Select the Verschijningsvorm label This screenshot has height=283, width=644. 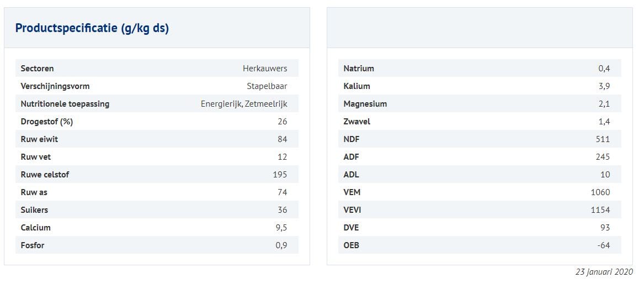(55, 86)
